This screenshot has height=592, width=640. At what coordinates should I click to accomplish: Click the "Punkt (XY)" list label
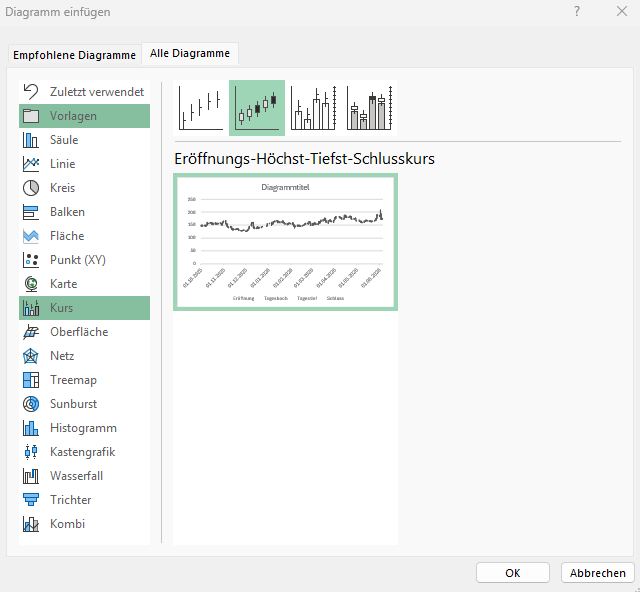click(78, 260)
